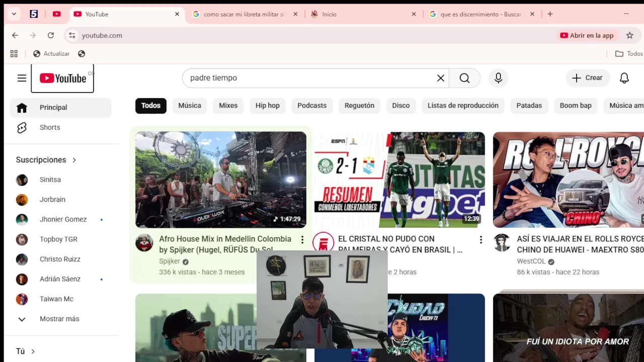The image size is (644, 362).
Task: Open the YouTube hamburger guide menu
Action: (x=22, y=78)
